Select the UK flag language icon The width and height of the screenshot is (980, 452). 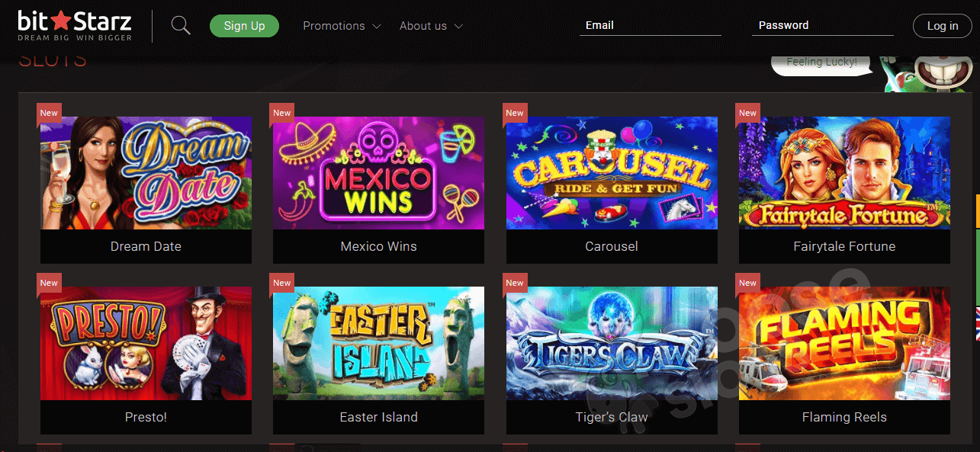(977, 323)
